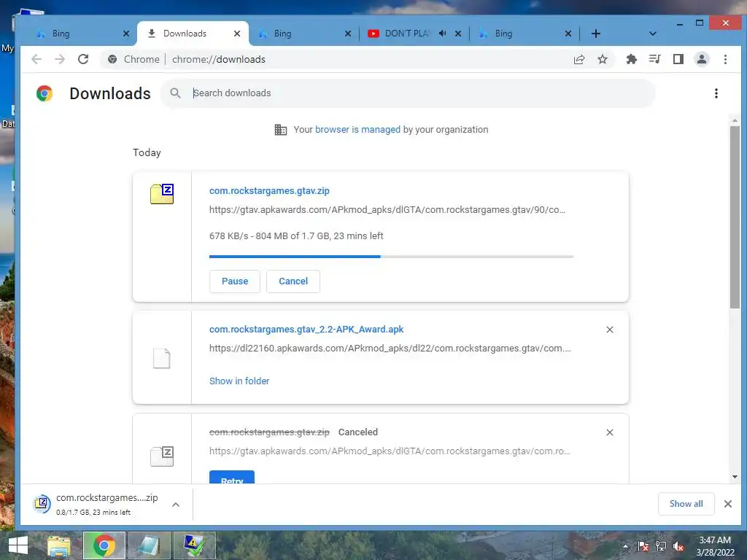Click the muted volume tray icon
The height and width of the screenshot is (560, 747).
678,546
